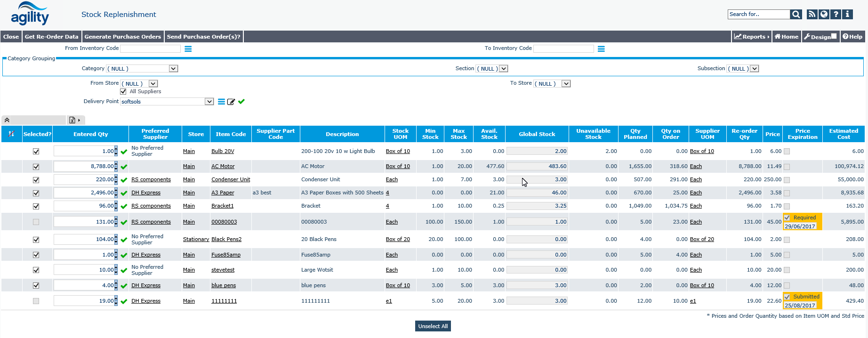Open the Category dropdown

coord(173,69)
